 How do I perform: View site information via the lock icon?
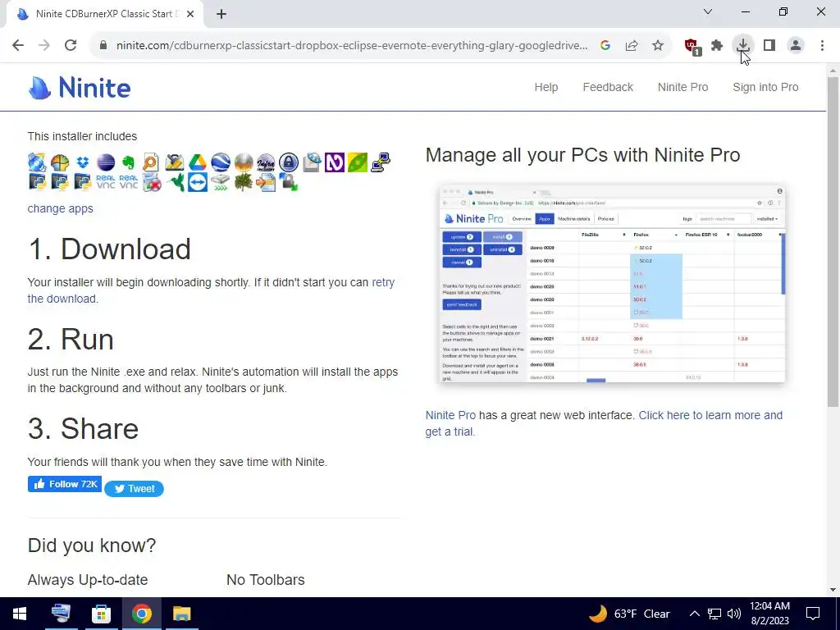click(x=103, y=45)
